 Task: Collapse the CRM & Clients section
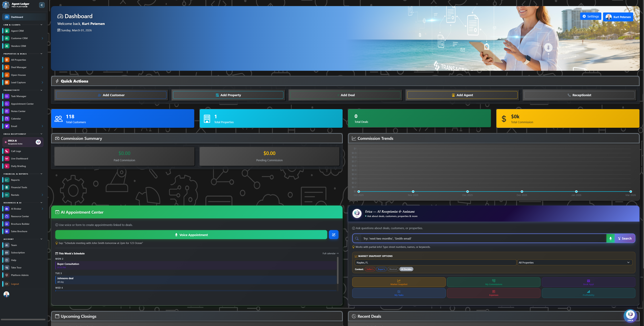point(41,25)
